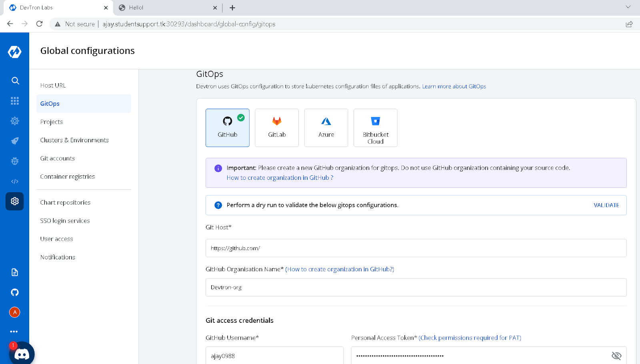Image resolution: width=640 pixels, height=364 pixels.
Task: Focus the Git Host input field
Action: click(416, 248)
